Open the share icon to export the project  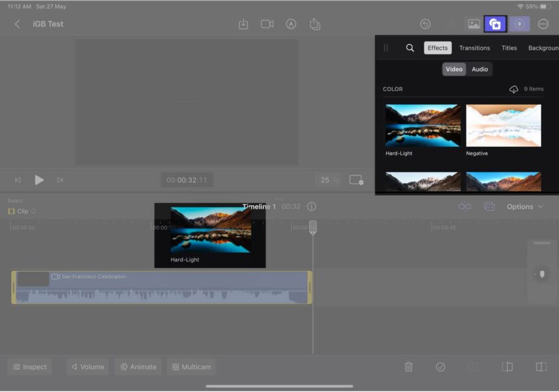click(x=316, y=24)
